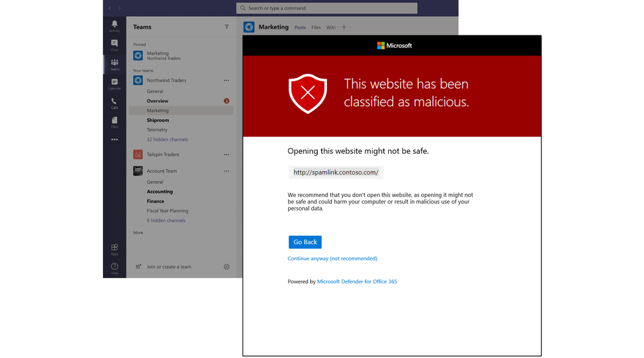This screenshot has width=644, height=358.
Task: Expand 6 hidden channels
Action: pyautogui.click(x=166, y=220)
